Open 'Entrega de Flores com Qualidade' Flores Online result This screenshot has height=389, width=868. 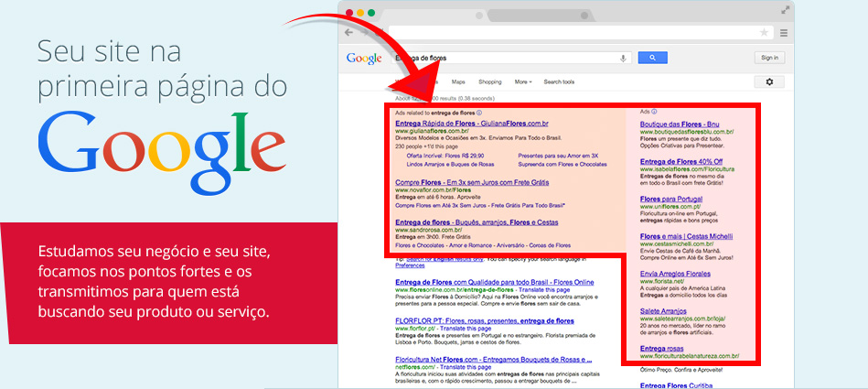tap(494, 282)
